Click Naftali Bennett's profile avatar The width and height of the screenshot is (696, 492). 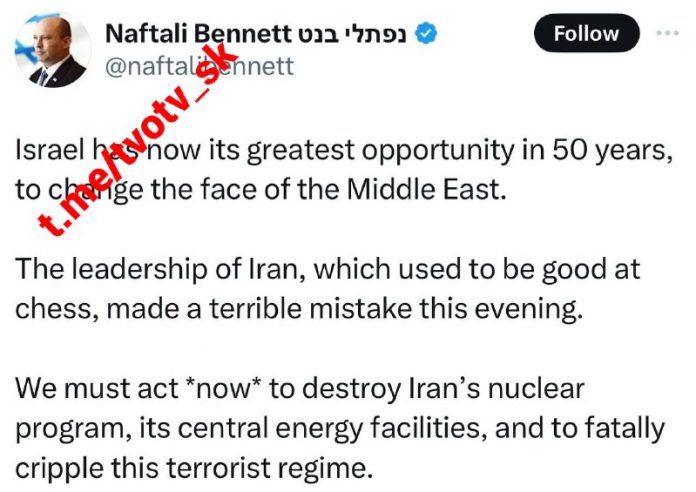tap(51, 51)
